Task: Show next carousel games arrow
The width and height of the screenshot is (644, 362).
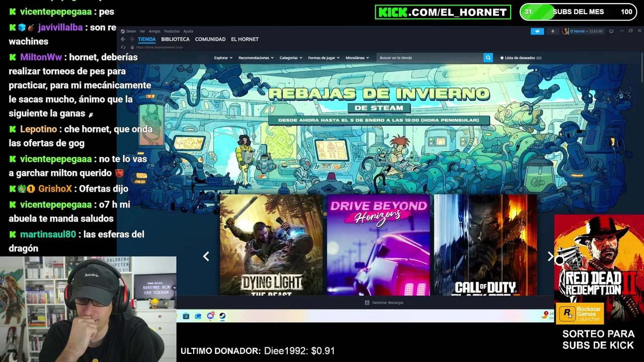Action: click(550, 256)
